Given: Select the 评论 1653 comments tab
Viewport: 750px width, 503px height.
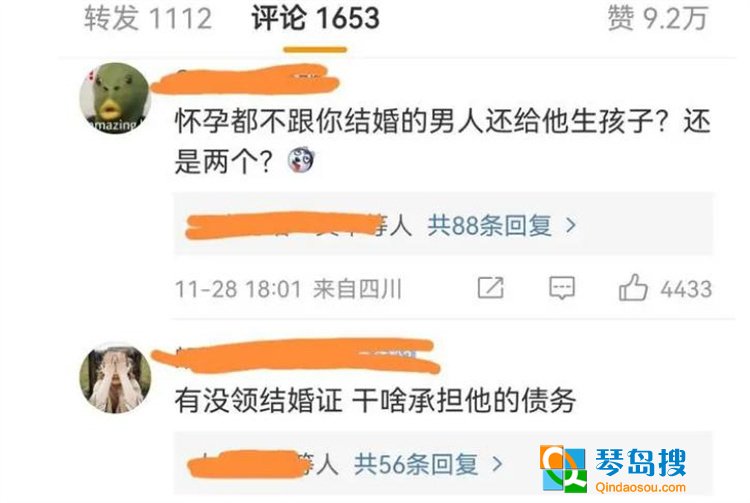Looking at the screenshot, I should 315,18.
